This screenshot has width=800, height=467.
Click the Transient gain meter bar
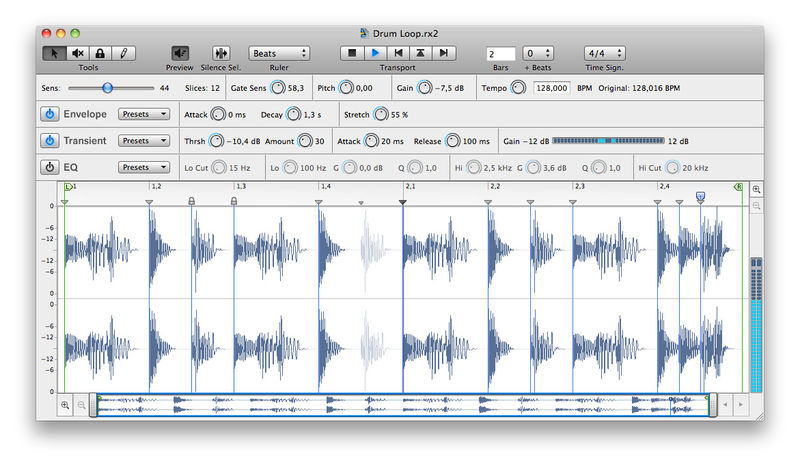(x=608, y=140)
